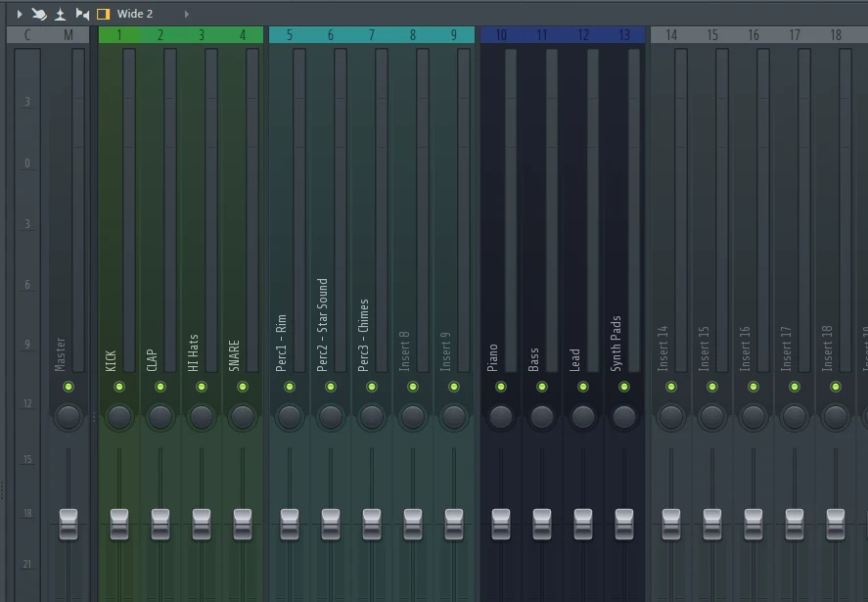
Task: Click the multi-touch control hand icon
Action: tap(39, 14)
